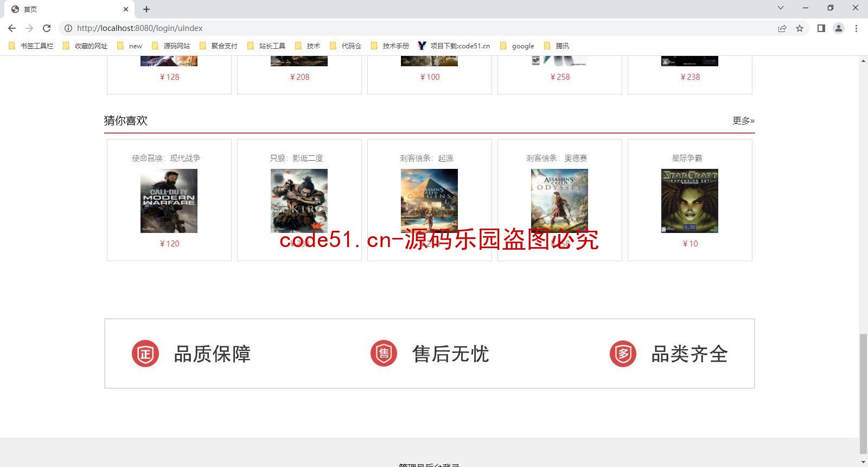Open 站长工具 bookmark folder

coord(267,46)
